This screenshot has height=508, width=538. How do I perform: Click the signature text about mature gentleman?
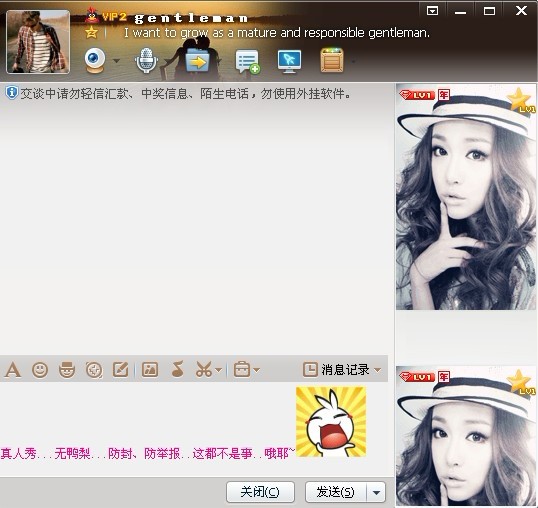[x=277, y=33]
